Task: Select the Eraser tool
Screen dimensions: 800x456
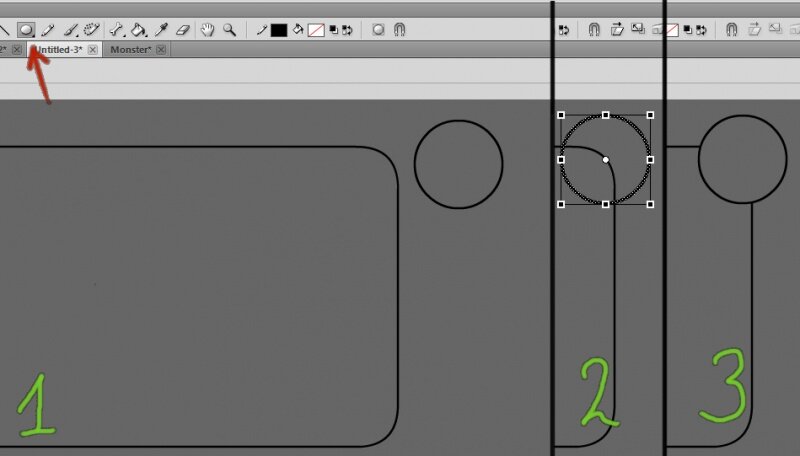Action: coord(182,30)
